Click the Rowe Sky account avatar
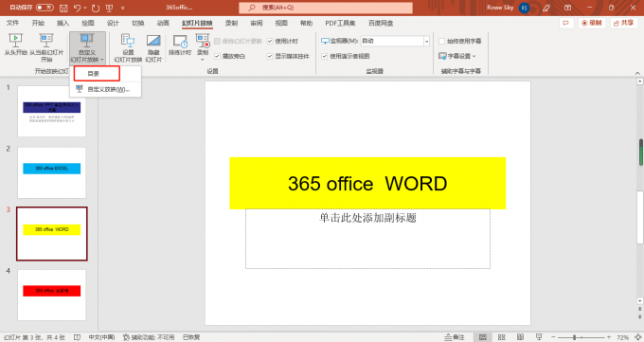 (524, 8)
